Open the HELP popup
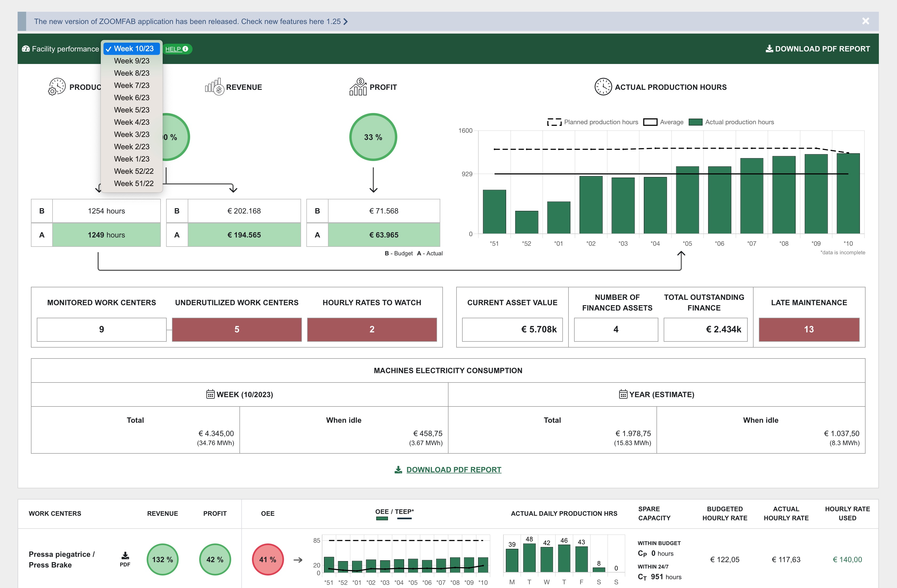Screen dimensions: 897x588 (x=177, y=49)
